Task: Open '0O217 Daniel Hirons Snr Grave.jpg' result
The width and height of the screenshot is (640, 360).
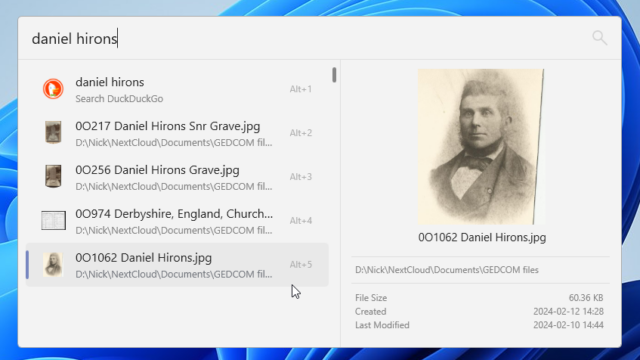Action: pyautogui.click(x=177, y=133)
